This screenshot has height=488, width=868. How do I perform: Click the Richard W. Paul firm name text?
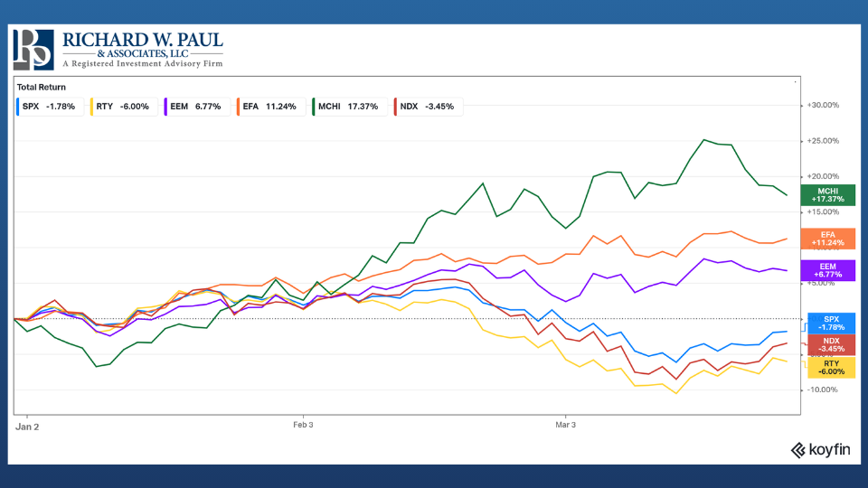tap(142, 41)
